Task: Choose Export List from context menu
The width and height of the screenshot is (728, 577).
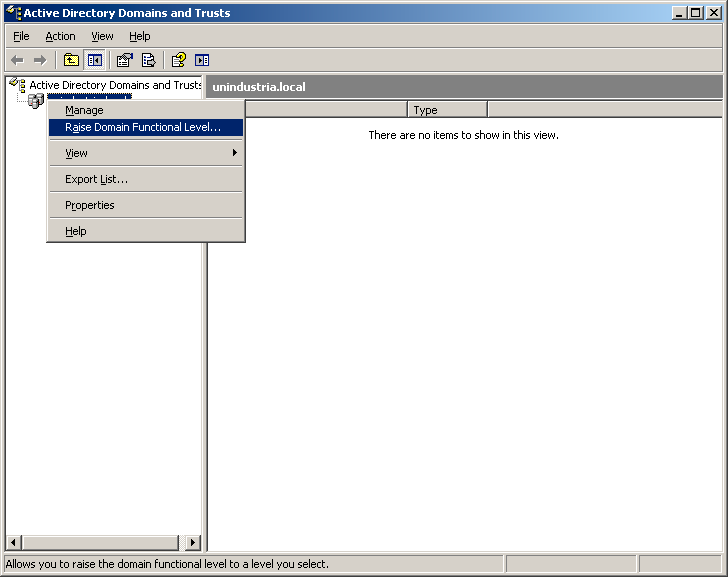Action: pyautogui.click(x=146, y=179)
